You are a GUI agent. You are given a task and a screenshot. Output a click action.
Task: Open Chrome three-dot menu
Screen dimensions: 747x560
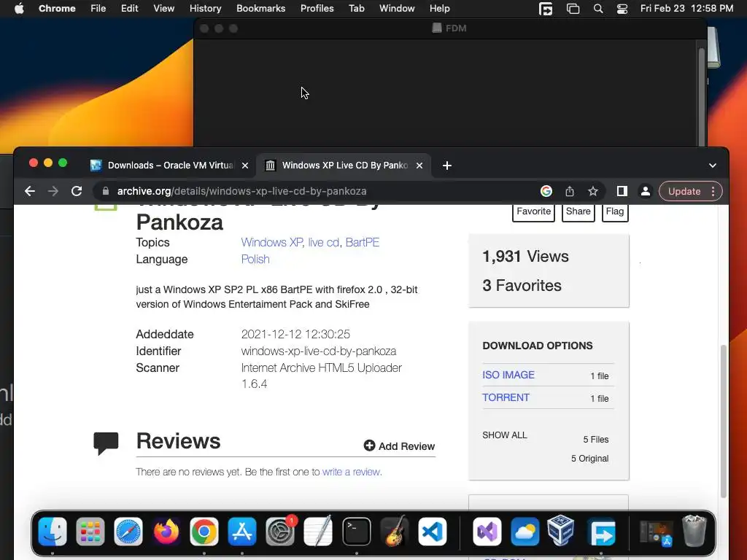(713, 192)
